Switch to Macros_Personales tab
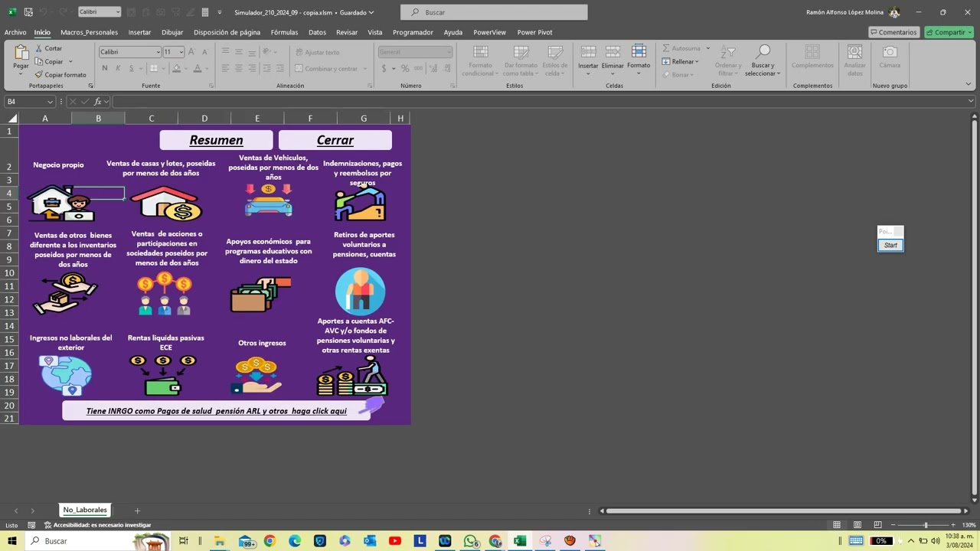This screenshot has width=980, height=551. point(89,32)
